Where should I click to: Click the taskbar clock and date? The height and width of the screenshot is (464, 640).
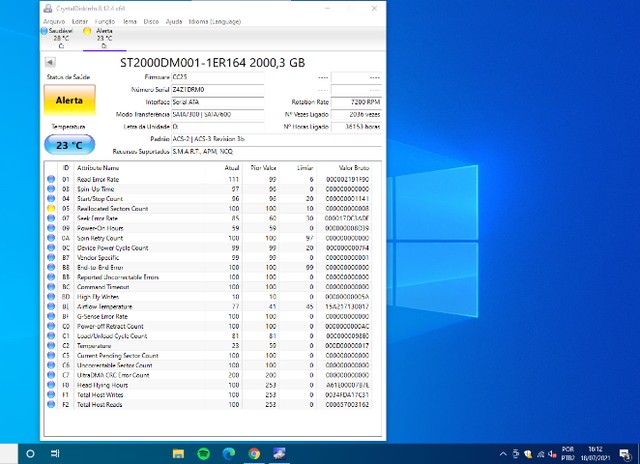pos(595,453)
